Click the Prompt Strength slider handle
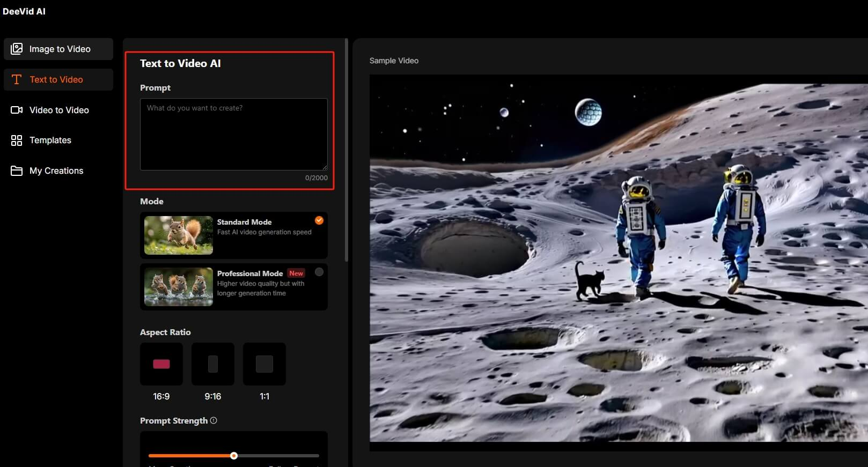Image resolution: width=868 pixels, height=467 pixels. (234, 456)
